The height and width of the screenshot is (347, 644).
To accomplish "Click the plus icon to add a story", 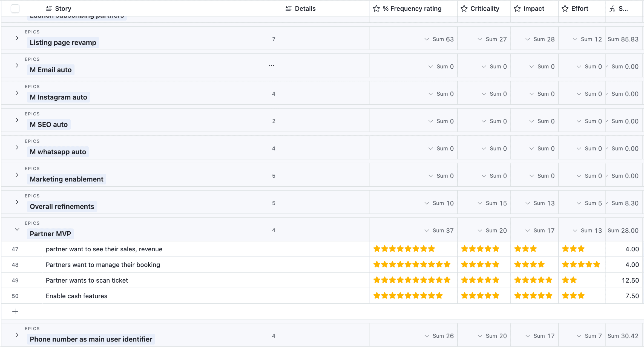I will tap(15, 311).
